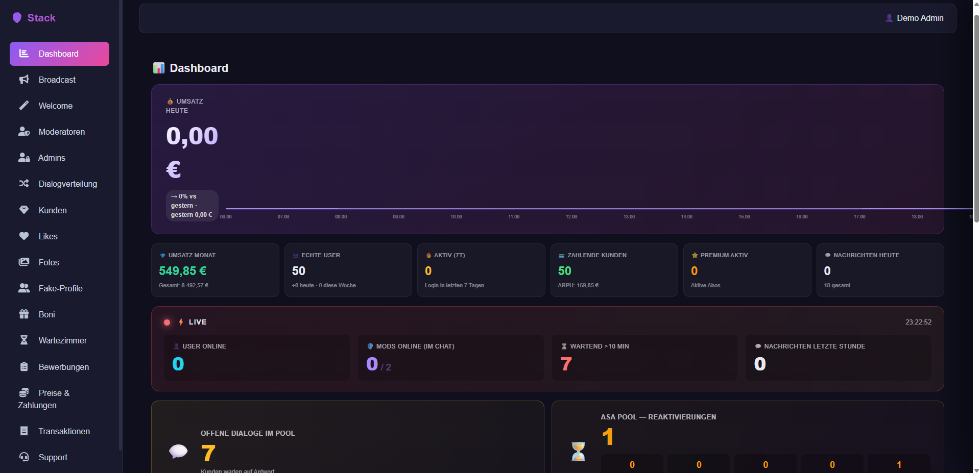Screen dimensions: 980x473
Task: Open the Support sidebar link
Action: [59, 457]
